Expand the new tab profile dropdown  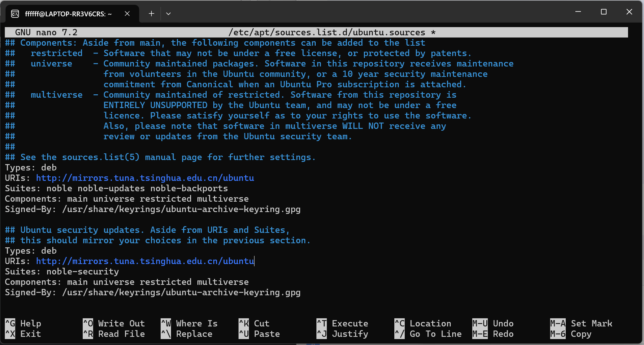coord(168,14)
